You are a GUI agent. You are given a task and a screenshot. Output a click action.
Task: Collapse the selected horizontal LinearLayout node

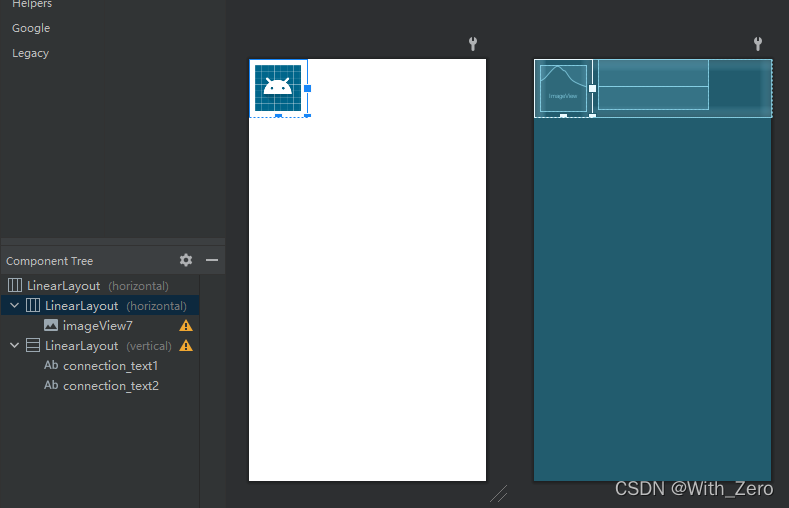15,305
